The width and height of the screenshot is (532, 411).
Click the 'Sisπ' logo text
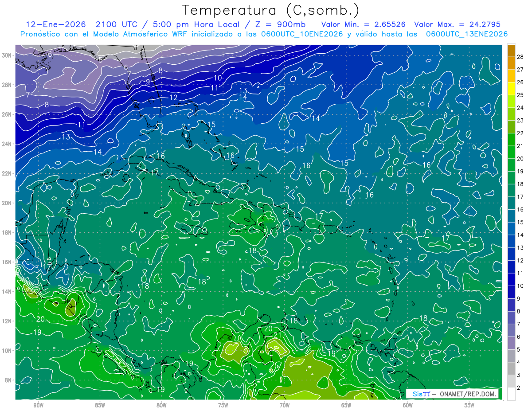click(x=421, y=394)
